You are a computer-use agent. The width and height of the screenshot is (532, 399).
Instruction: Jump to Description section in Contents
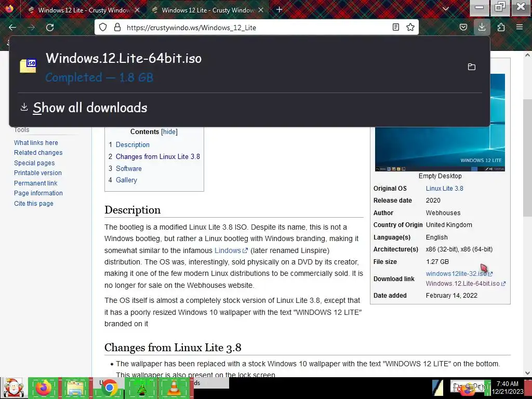(x=132, y=144)
